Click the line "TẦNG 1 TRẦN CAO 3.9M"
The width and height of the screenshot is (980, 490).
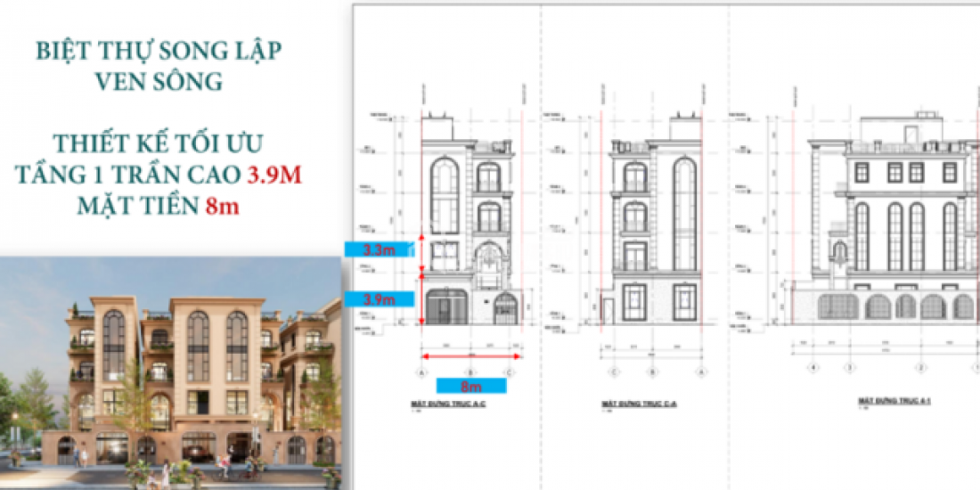159,175
